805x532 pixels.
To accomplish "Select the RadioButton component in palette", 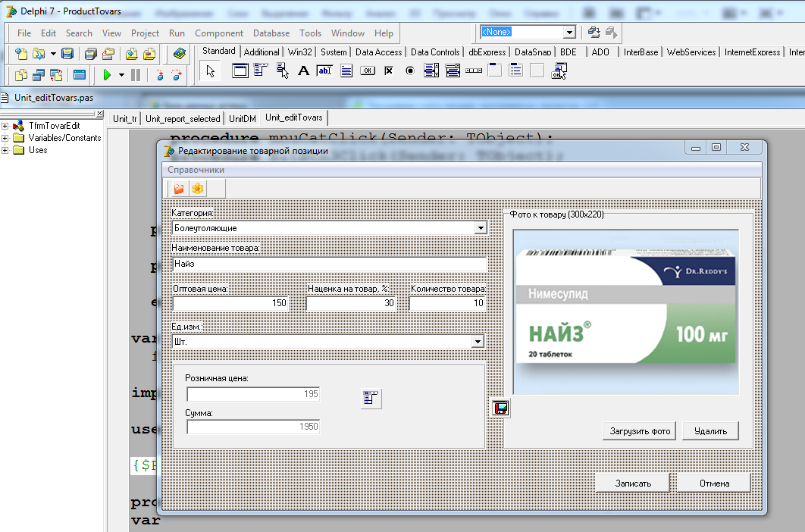I will tap(410, 70).
